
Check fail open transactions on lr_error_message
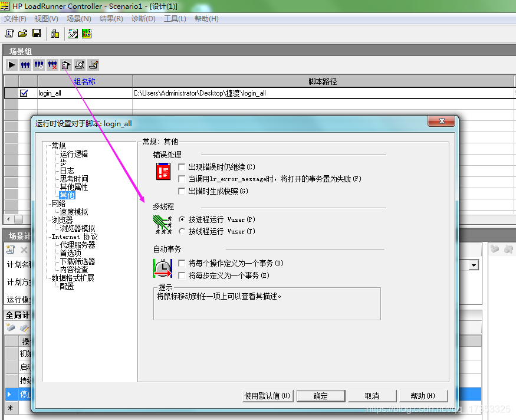[181, 179]
